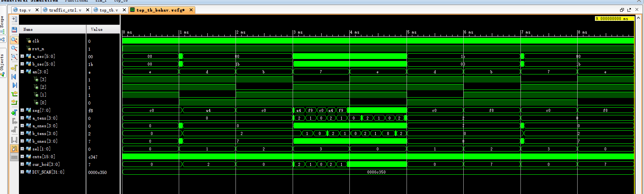Viewport: 644px width, 194px height.
Task: Select the an [1] bit signal
Action: (43, 95)
